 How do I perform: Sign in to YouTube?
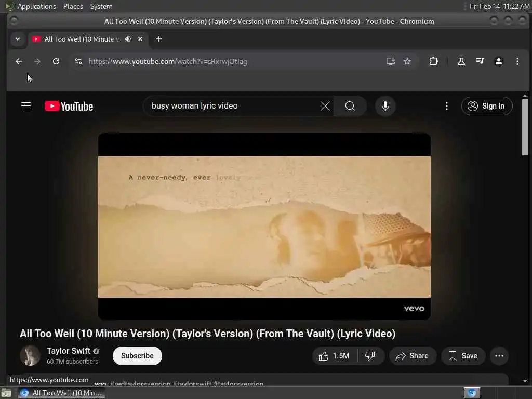click(x=487, y=106)
